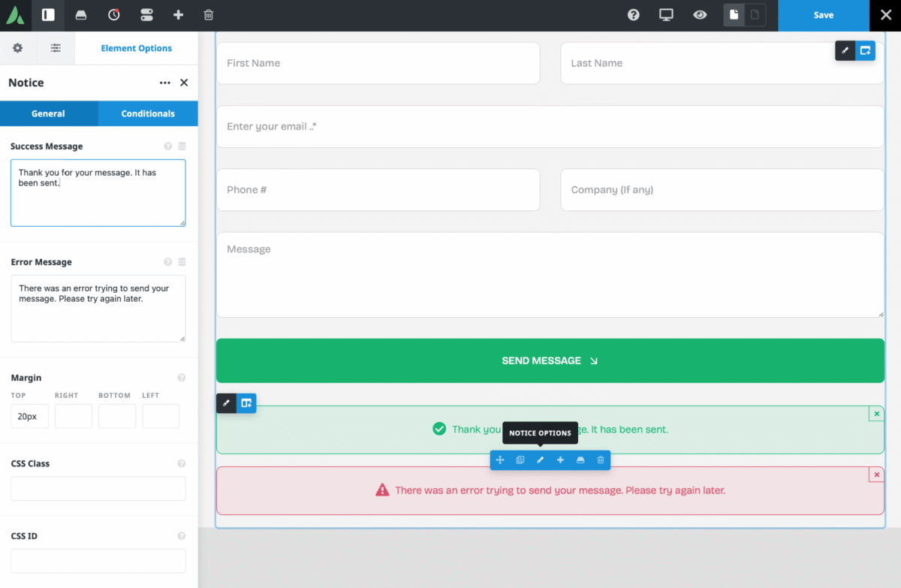The height and width of the screenshot is (588, 901).
Task: Click the Avada logo icon
Action: [x=16, y=15]
